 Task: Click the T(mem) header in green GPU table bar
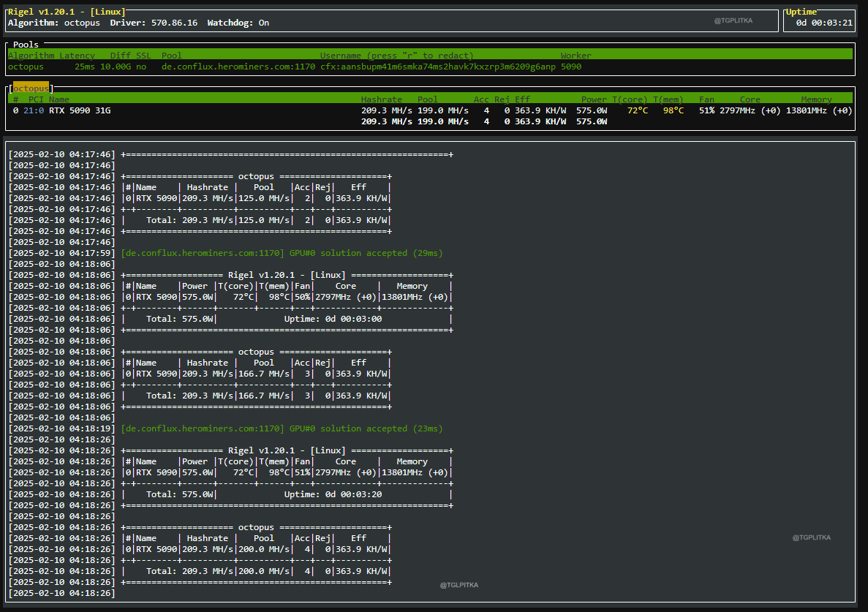[x=668, y=99]
